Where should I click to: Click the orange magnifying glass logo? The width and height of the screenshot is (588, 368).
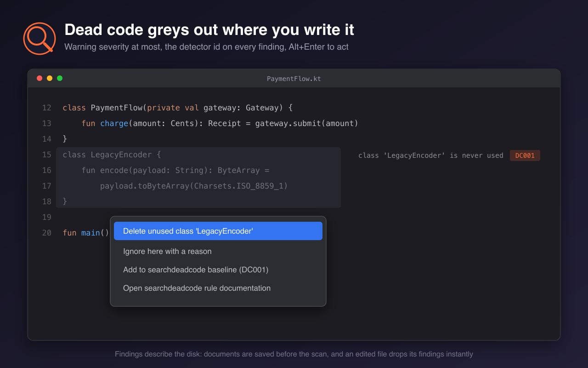[x=39, y=38]
